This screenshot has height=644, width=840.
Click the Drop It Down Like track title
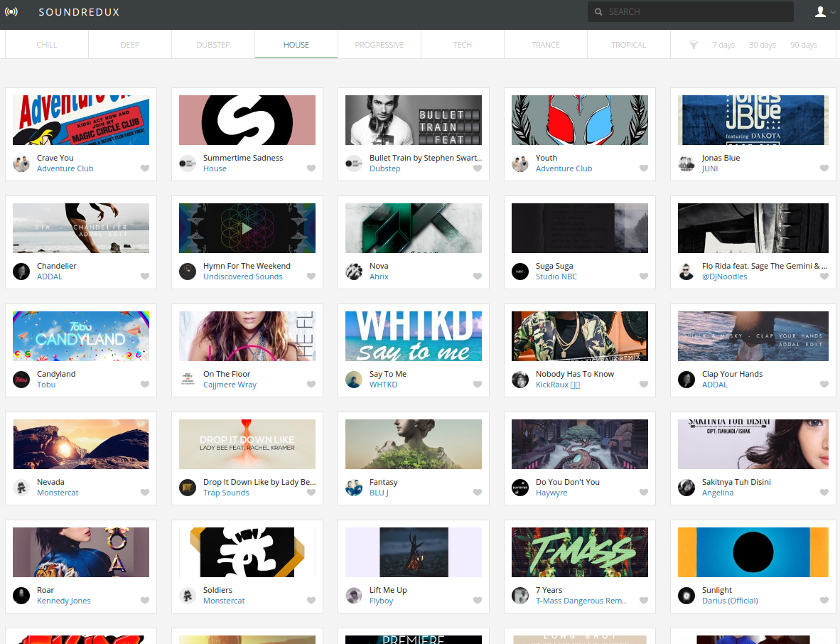click(x=259, y=482)
